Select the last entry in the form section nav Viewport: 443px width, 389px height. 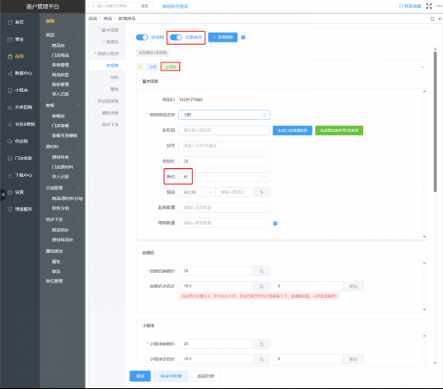click(110, 124)
